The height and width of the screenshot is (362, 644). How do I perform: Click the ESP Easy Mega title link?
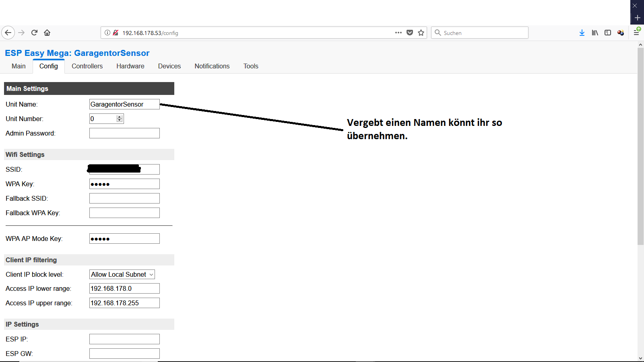pos(77,53)
